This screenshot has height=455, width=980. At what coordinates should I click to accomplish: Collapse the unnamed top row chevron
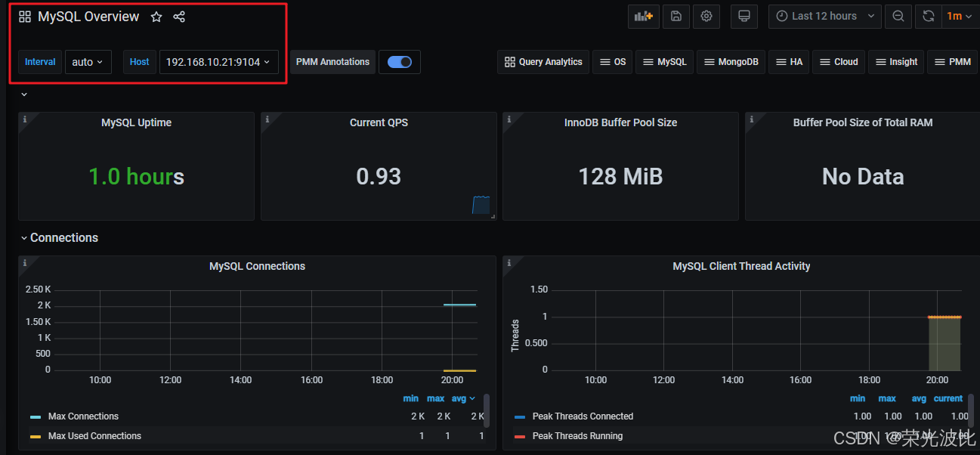tap(24, 94)
